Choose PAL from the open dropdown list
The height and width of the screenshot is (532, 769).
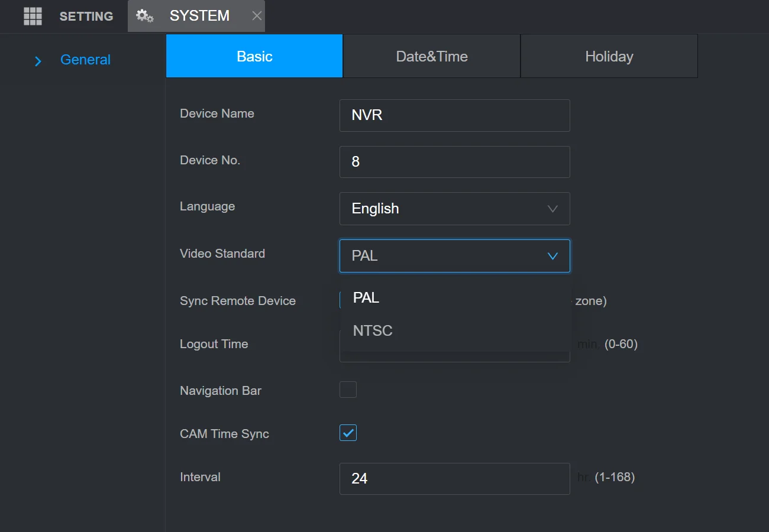pyautogui.click(x=366, y=298)
